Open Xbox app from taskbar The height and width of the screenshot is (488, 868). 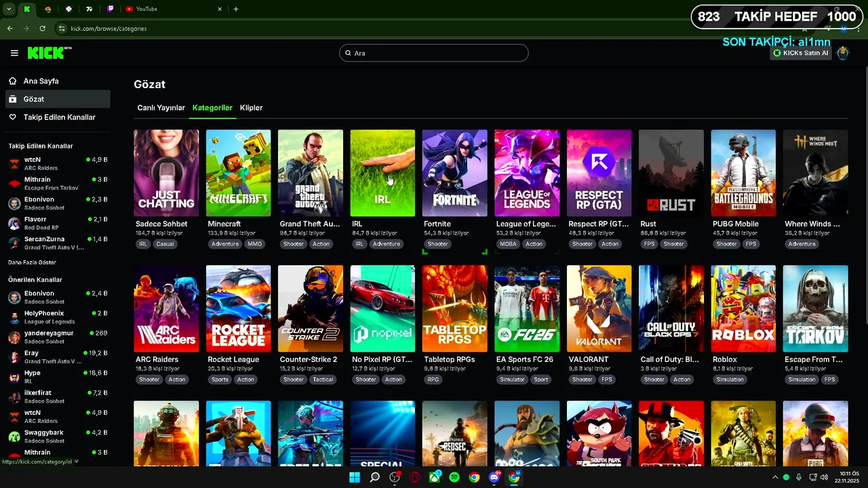pos(435,477)
